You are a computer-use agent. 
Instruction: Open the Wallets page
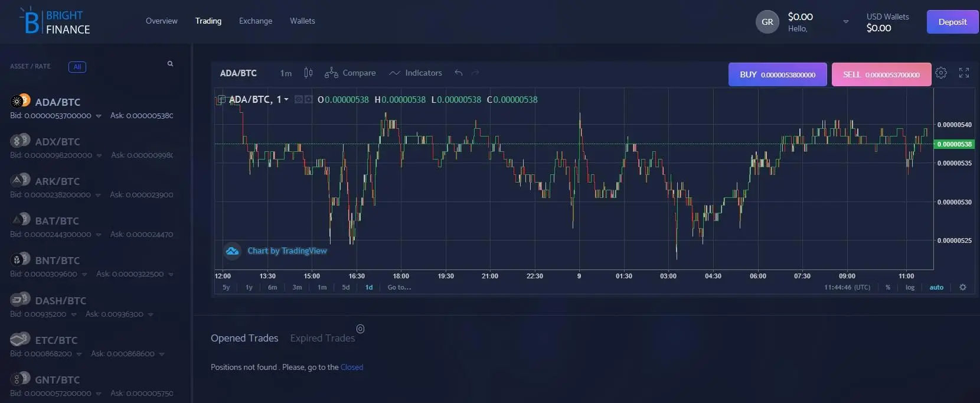[x=302, y=21]
